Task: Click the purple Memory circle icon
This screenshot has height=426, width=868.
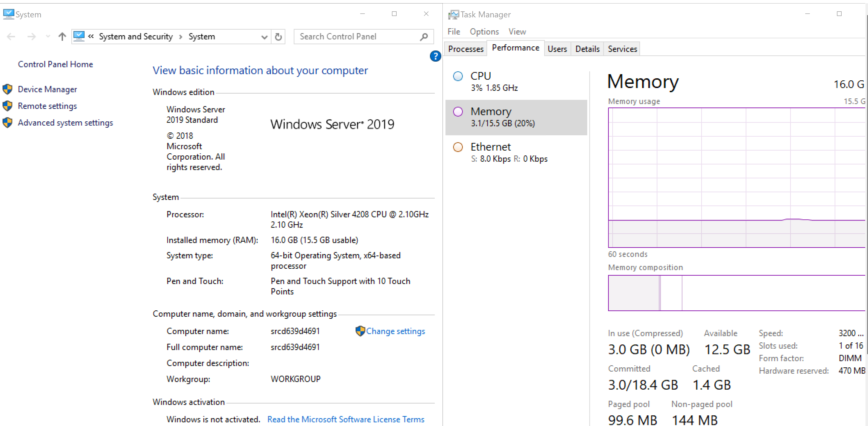Action: [458, 112]
